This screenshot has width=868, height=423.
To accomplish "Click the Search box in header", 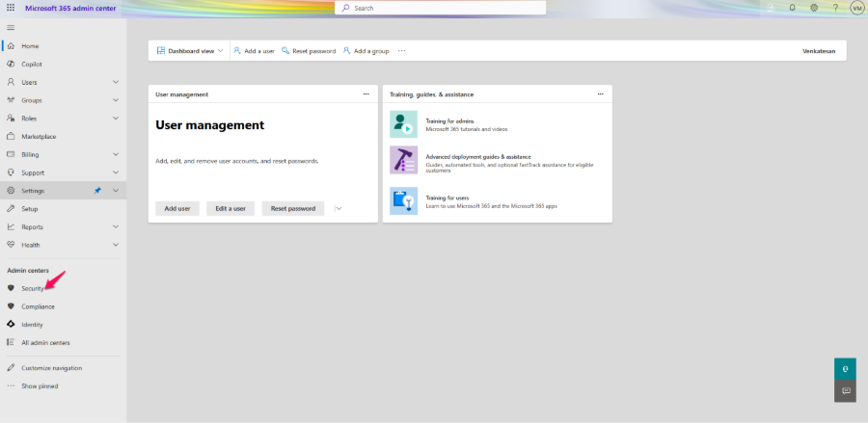I will pos(440,8).
